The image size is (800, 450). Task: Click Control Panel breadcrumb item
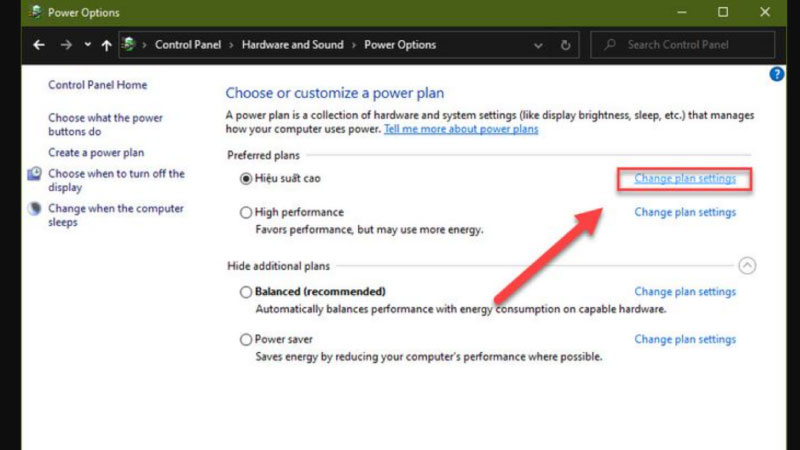click(x=189, y=45)
